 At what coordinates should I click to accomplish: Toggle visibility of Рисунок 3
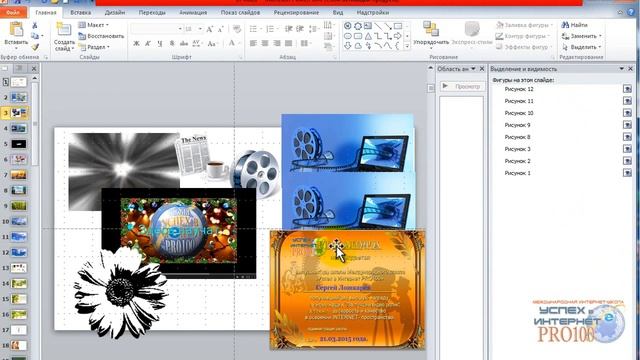tap(627, 149)
